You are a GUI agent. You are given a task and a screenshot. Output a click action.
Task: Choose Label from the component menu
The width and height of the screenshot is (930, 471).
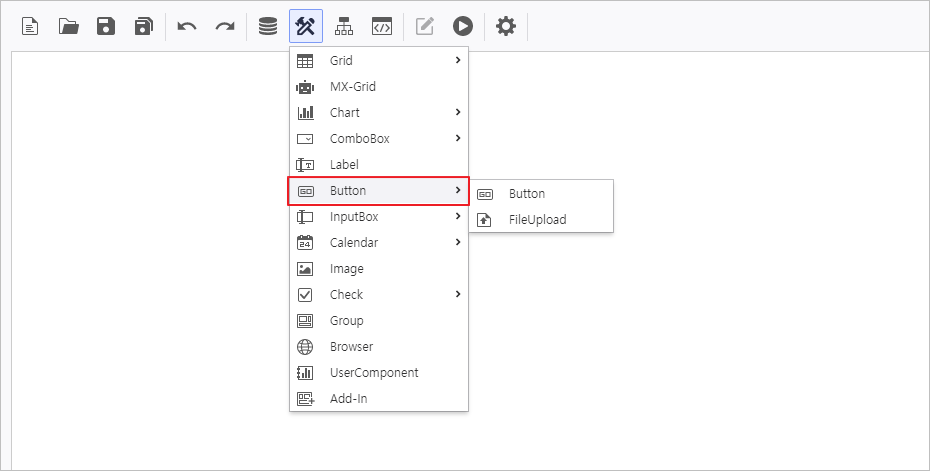tap(344, 165)
